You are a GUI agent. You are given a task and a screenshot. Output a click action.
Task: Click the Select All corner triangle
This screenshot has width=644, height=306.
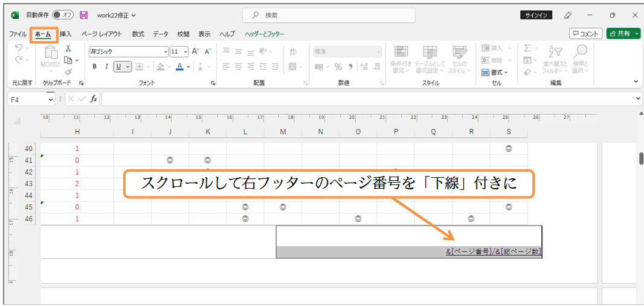coord(17,121)
